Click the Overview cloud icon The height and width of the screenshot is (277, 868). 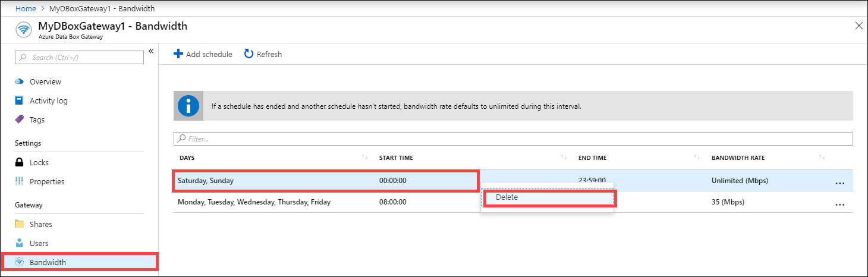click(x=20, y=81)
